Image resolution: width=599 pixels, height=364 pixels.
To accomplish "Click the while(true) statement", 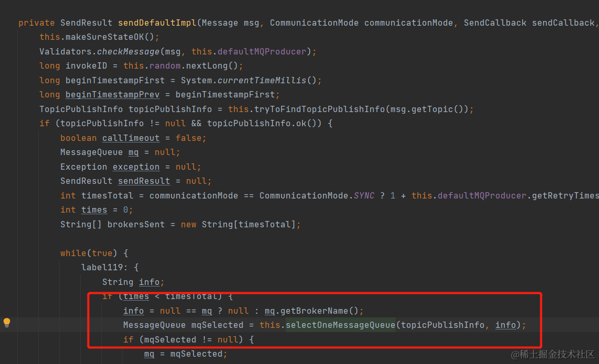I will pyautogui.click(x=89, y=253).
